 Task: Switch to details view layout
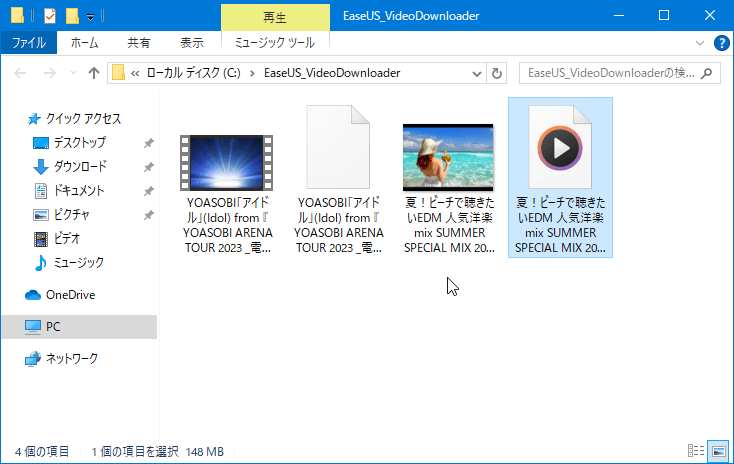point(696,451)
